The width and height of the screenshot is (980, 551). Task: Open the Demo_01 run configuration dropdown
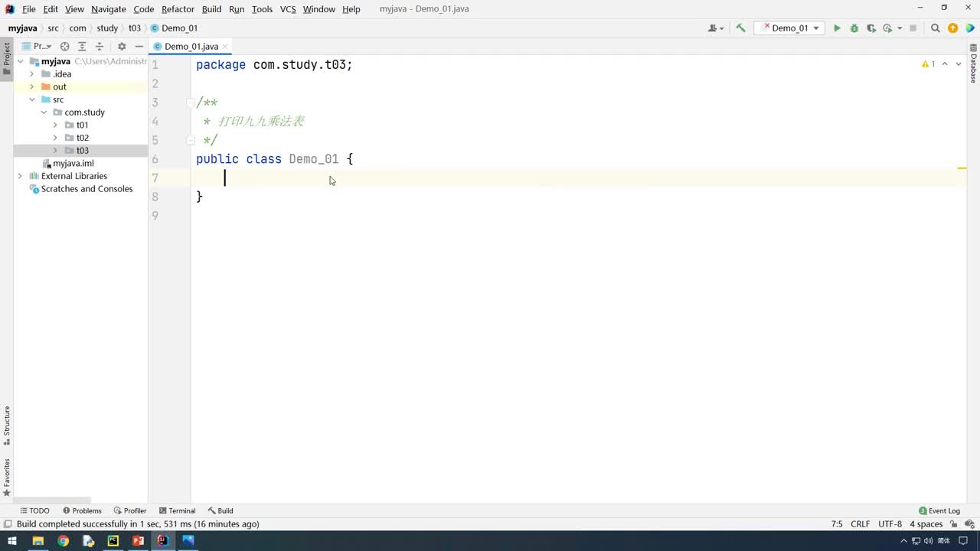click(x=790, y=28)
